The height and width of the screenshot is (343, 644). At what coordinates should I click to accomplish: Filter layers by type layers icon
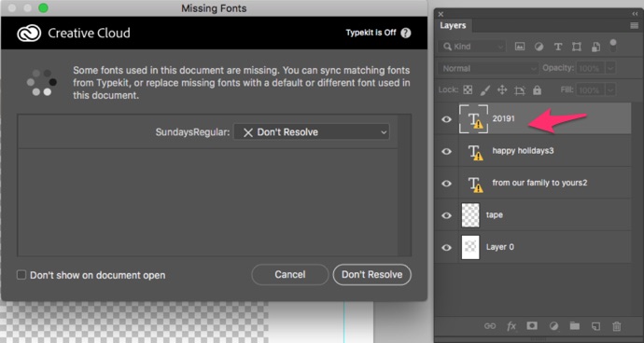click(x=558, y=47)
